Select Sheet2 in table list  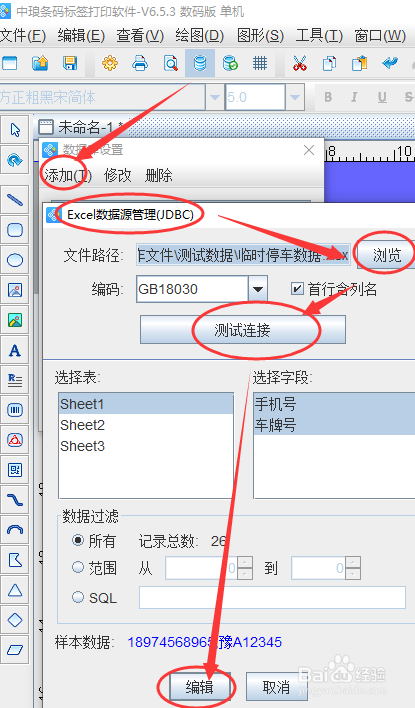[146, 425]
